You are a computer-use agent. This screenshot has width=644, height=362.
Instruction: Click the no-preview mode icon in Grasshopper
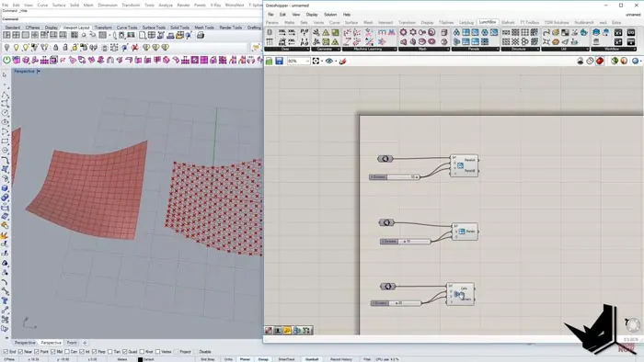coord(581,61)
